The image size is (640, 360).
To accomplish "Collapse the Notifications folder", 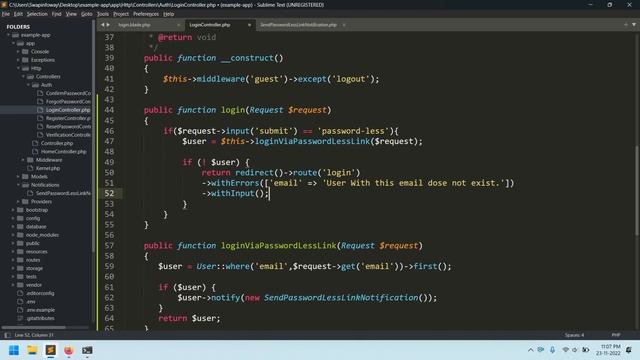I will click(x=18, y=185).
